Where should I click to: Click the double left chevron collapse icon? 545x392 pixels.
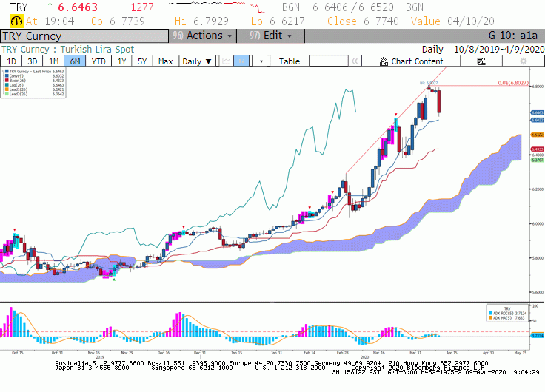(x=355, y=61)
